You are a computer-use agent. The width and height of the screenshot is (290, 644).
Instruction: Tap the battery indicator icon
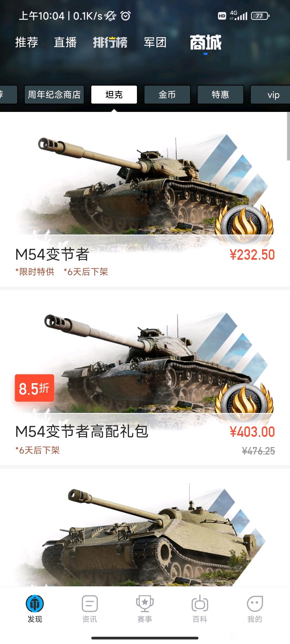click(260, 16)
